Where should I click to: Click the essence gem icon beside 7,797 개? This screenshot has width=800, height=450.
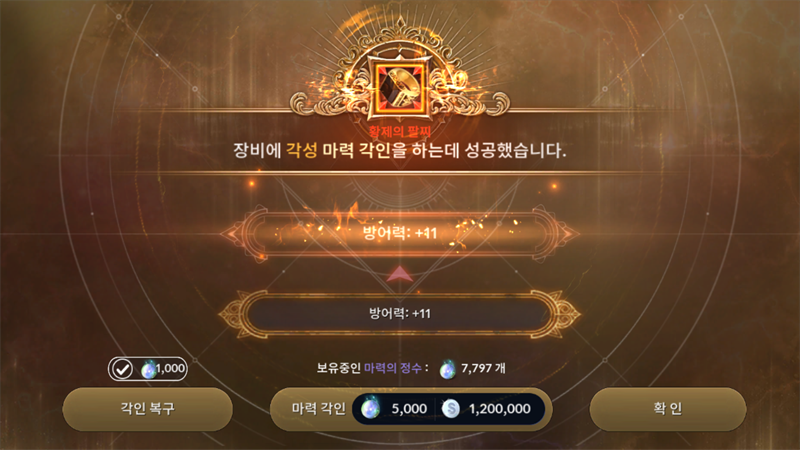pos(447,369)
